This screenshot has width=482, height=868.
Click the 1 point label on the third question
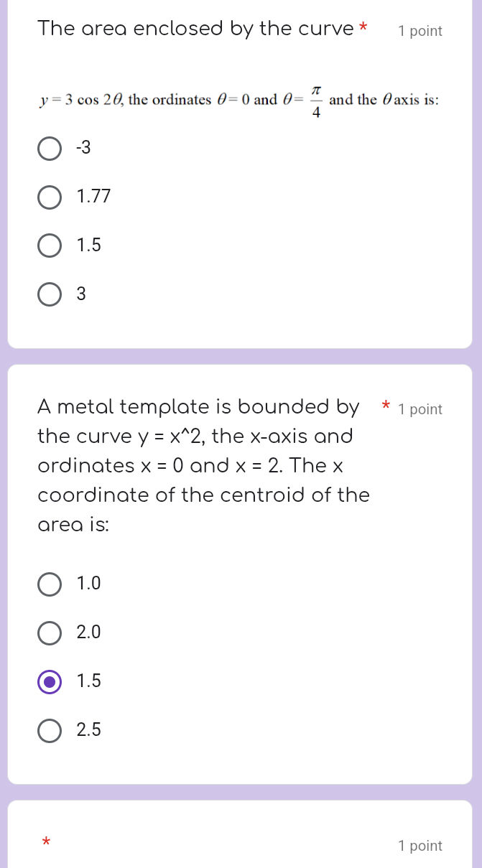click(420, 846)
